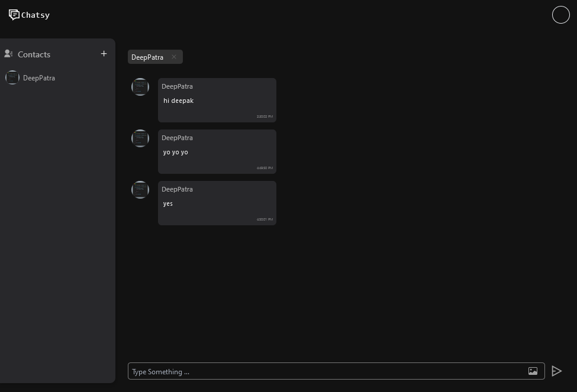Screen dimensions: 577x392
Task: Click the timestamp on the 'yes' message
Action: click(264, 219)
